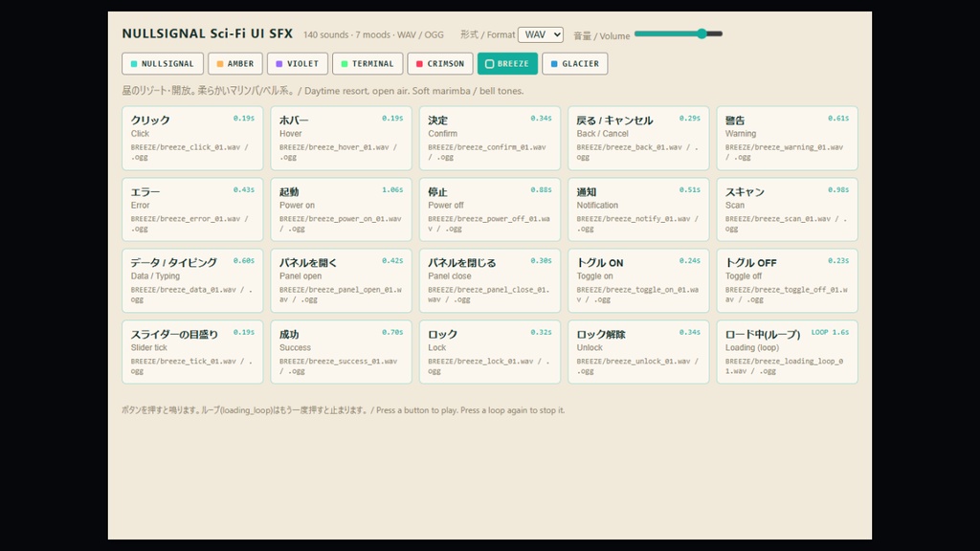980x551 pixels.
Task: Play the Back / Cancel sound
Action: coord(638,138)
